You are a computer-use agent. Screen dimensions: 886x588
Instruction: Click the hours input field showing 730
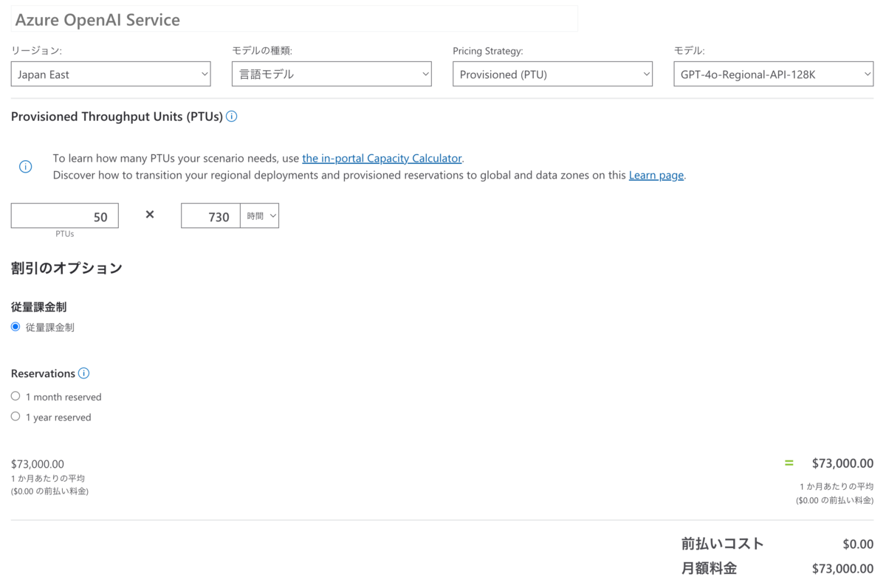(210, 216)
